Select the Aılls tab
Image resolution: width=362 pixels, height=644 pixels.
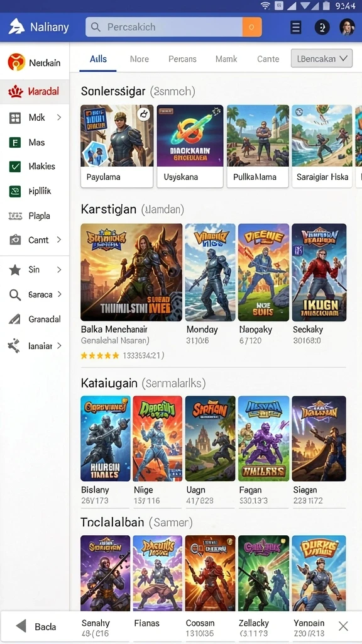click(98, 58)
